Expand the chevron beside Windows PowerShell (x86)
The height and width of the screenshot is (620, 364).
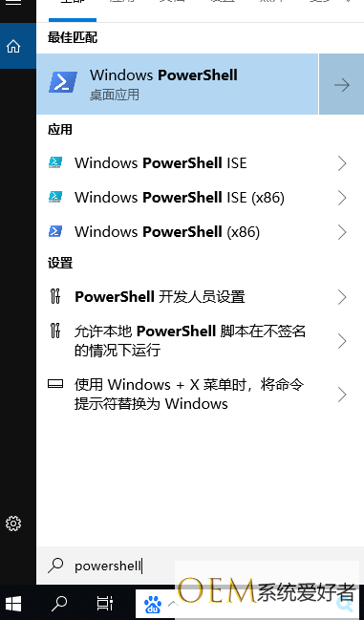pyautogui.click(x=342, y=232)
